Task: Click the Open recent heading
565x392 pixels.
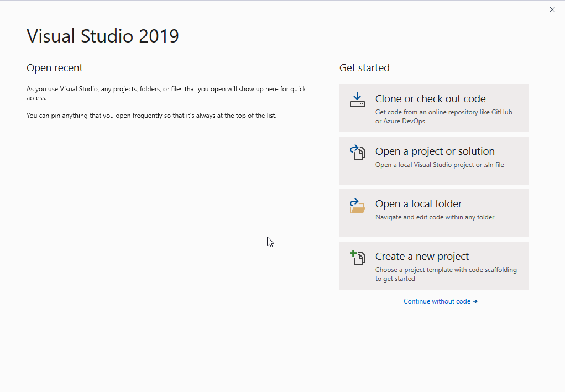Action: pyautogui.click(x=54, y=68)
